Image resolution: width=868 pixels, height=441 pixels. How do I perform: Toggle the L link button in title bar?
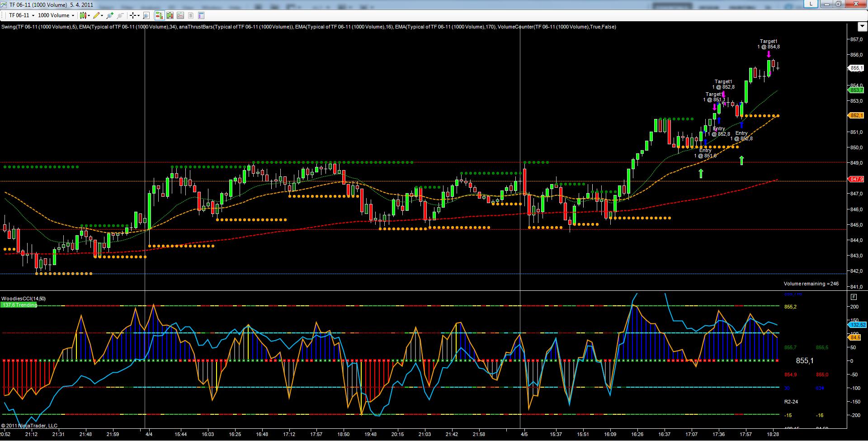coord(811,4)
